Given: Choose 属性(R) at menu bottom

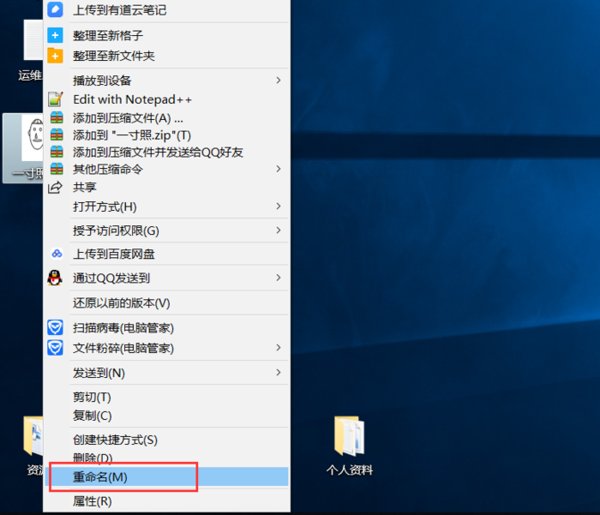Looking at the screenshot, I should click(x=166, y=501).
